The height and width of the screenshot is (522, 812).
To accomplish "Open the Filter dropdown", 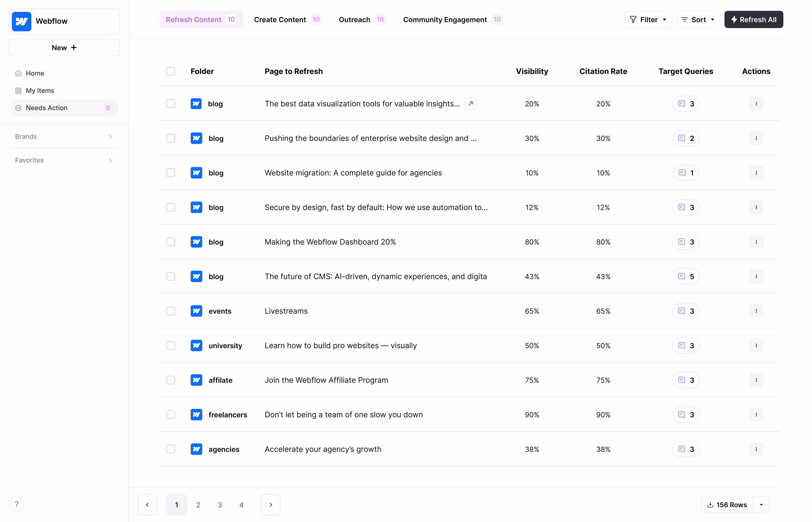I will (648, 20).
